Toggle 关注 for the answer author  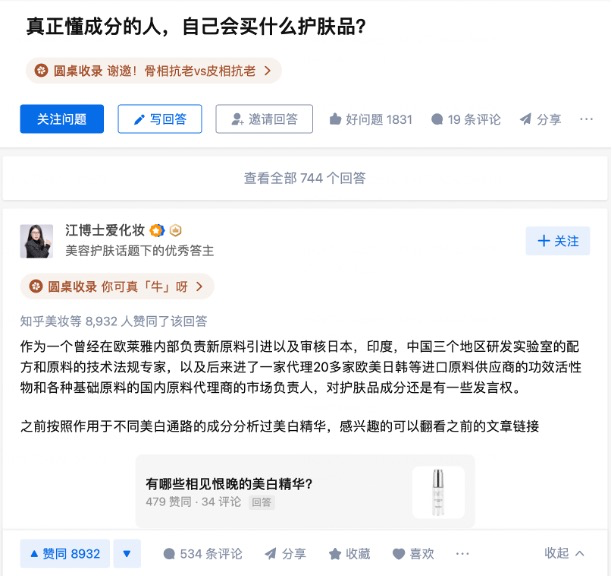pyautogui.click(x=557, y=241)
